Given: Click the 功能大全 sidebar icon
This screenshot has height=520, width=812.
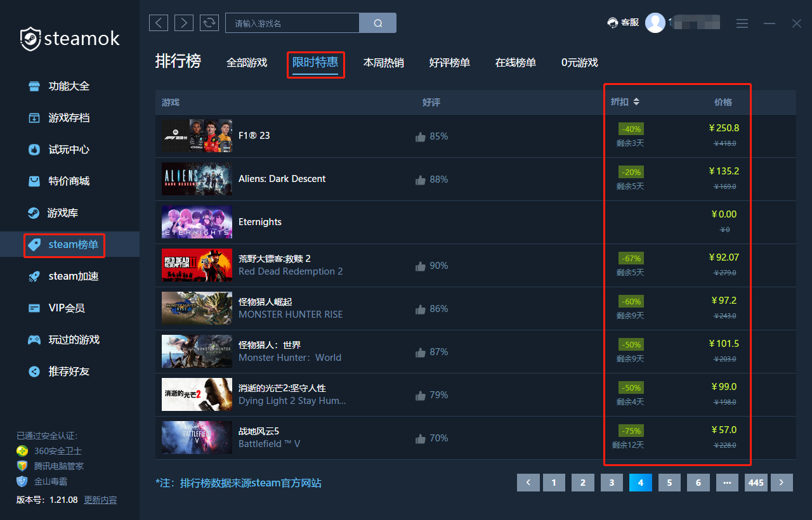Looking at the screenshot, I should [x=34, y=86].
